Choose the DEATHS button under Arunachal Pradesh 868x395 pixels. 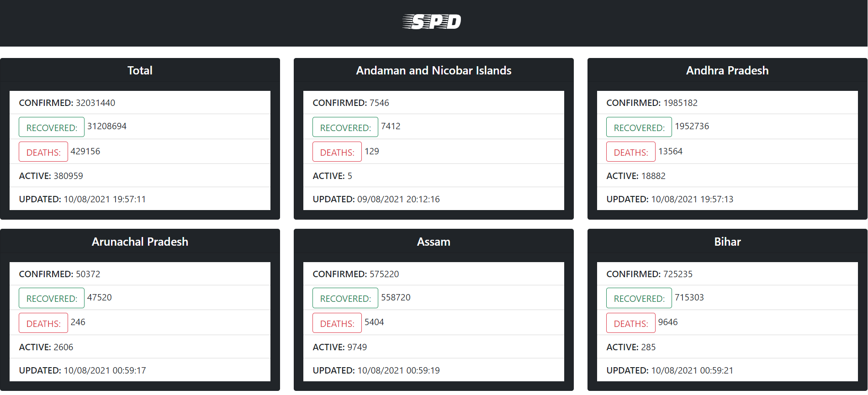(43, 323)
